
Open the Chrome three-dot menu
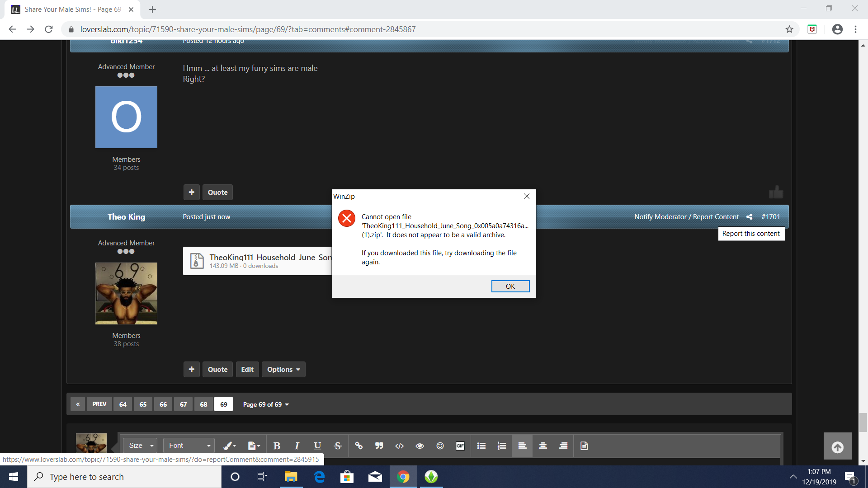tap(855, 29)
